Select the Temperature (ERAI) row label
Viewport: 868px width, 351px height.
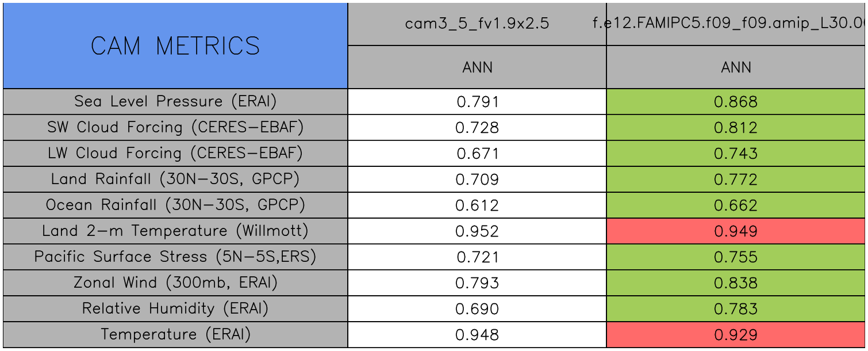click(x=175, y=334)
